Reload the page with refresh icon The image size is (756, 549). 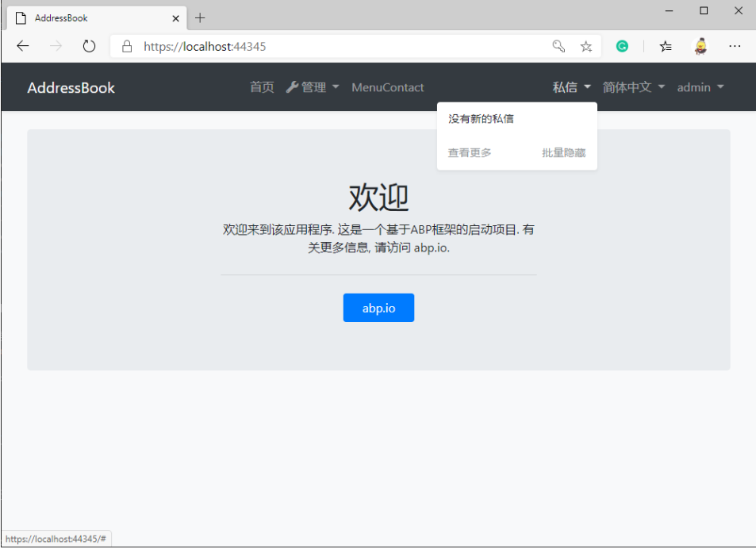[x=89, y=46]
